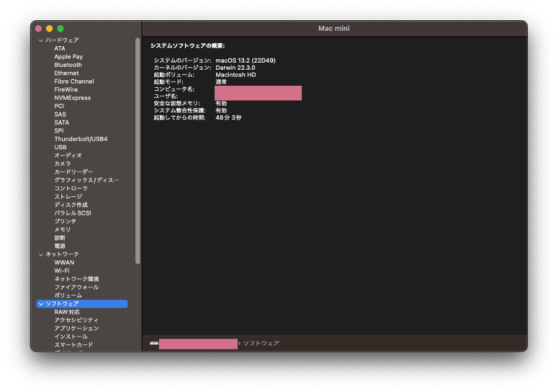The height and width of the screenshot is (392, 558).
Task: Open the ストレージ entry
Action: tap(68, 197)
